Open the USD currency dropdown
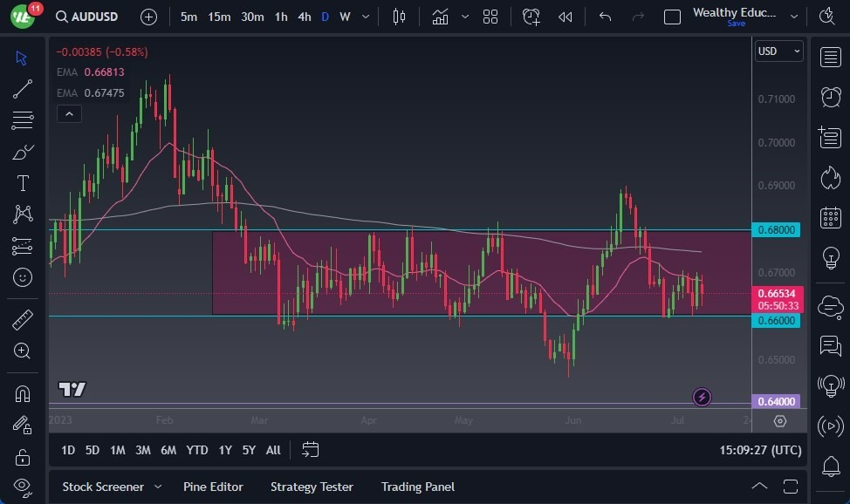The height and width of the screenshot is (504, 850). click(x=778, y=51)
